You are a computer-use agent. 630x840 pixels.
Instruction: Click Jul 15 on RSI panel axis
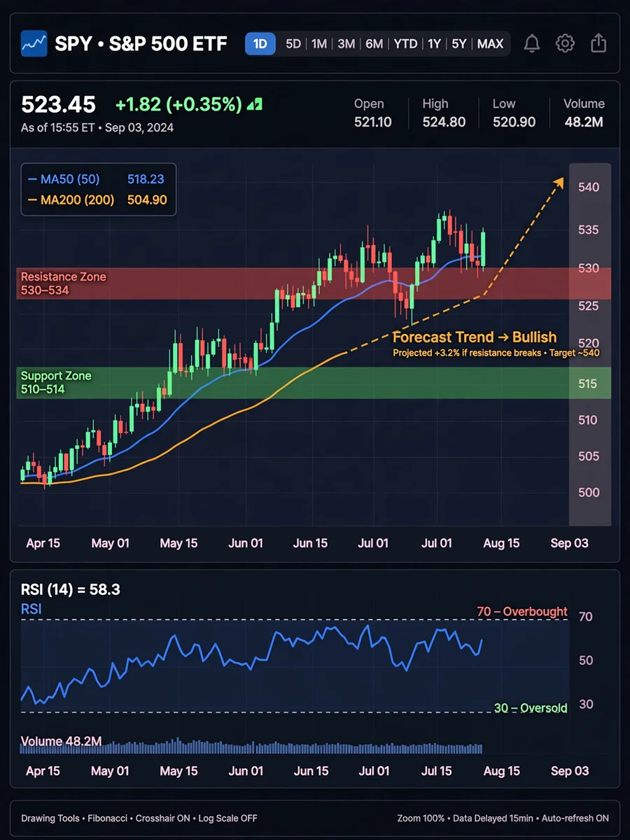[436, 771]
